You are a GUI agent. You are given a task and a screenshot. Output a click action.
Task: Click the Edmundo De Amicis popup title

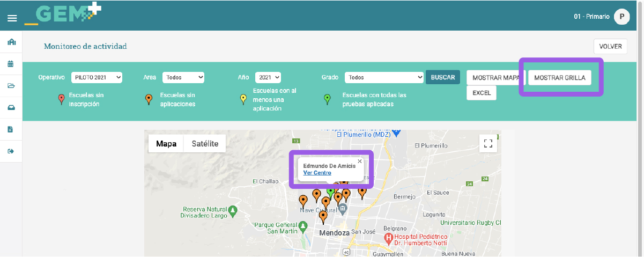click(x=329, y=166)
